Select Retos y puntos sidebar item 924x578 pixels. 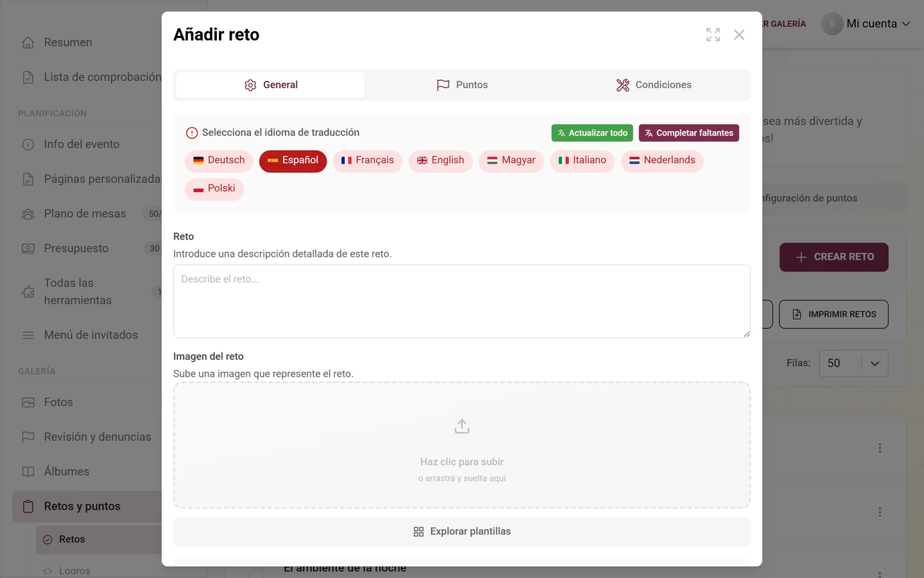point(87,506)
